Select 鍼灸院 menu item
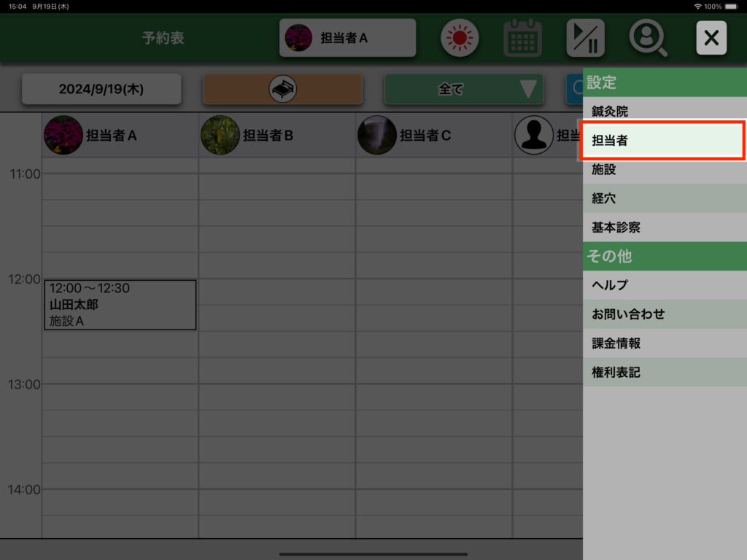The width and height of the screenshot is (747, 560). (x=662, y=112)
